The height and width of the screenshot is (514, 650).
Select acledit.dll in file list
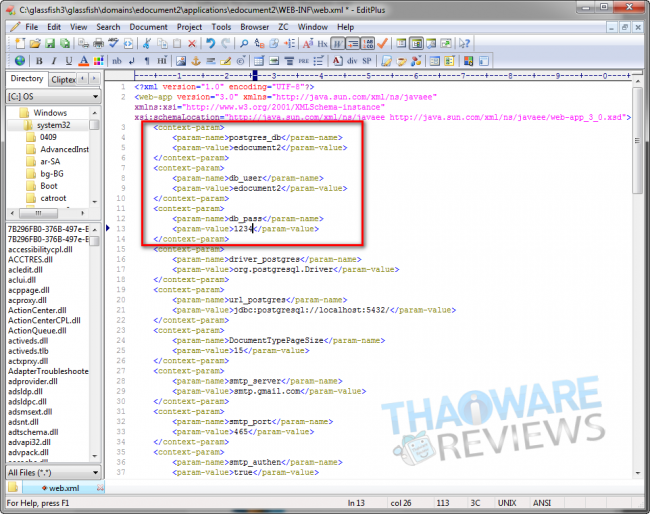coord(25,270)
